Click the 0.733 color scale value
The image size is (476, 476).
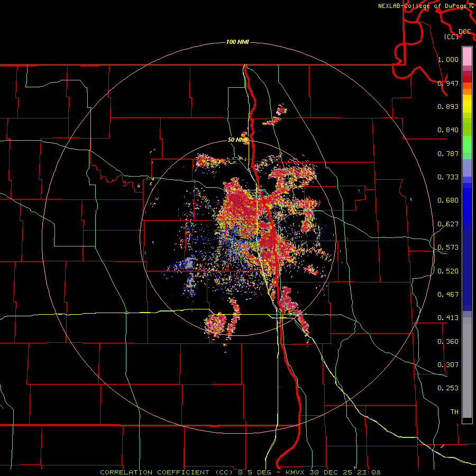448,177
